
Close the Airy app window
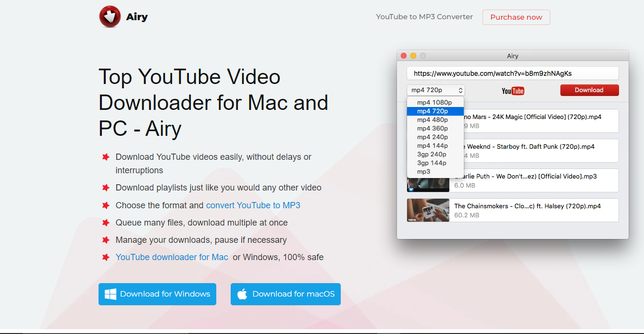pos(404,56)
